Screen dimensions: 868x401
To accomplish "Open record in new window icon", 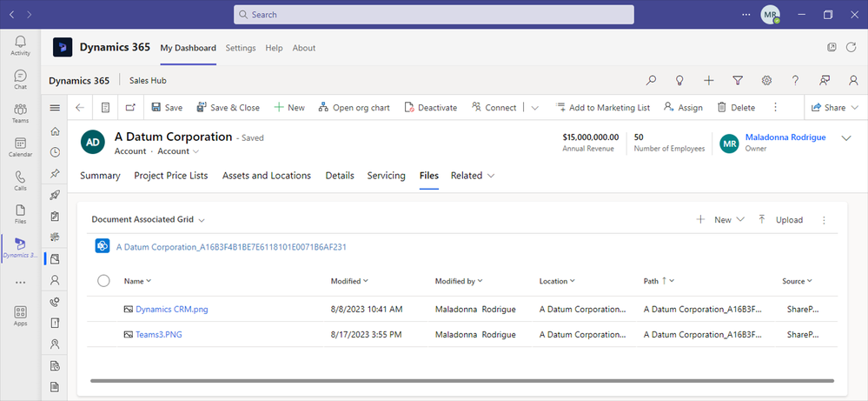I will pos(130,108).
